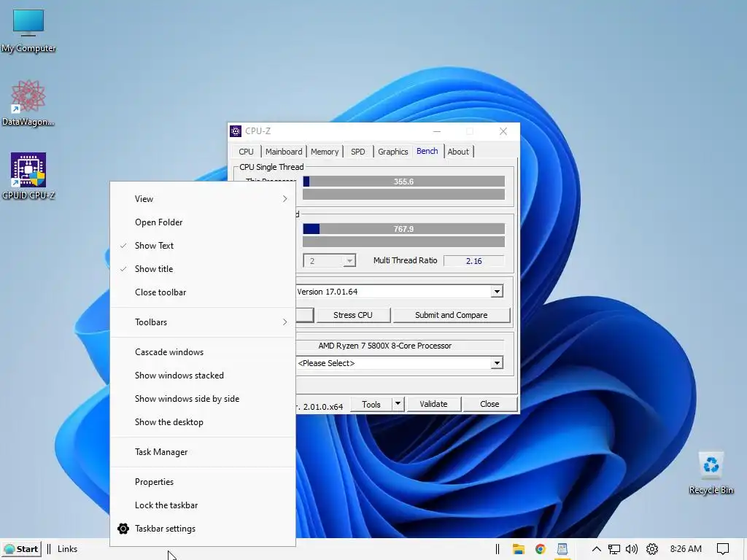Switch to the About tab
This screenshot has height=560, width=747.
point(458,152)
